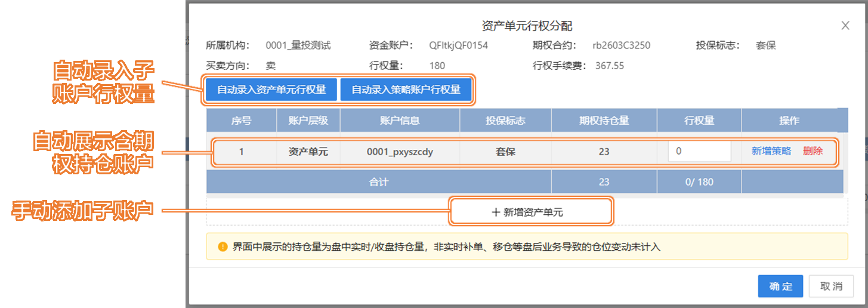Click the 投保标志 column header
Image resolution: width=868 pixels, height=308 pixels.
pos(505,120)
